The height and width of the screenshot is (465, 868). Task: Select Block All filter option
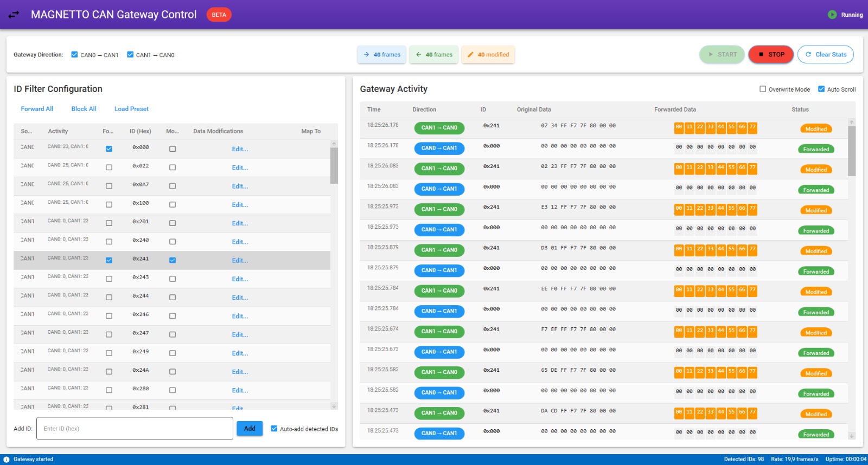click(84, 109)
